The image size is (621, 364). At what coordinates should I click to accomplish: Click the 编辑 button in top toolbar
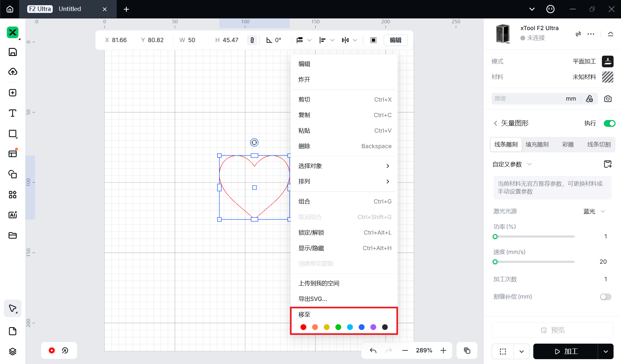[395, 40]
